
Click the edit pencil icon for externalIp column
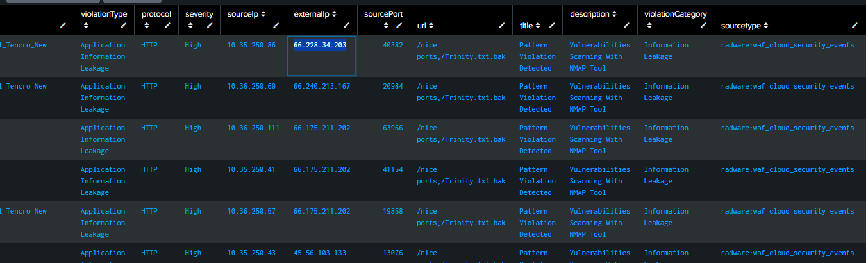tap(346, 26)
